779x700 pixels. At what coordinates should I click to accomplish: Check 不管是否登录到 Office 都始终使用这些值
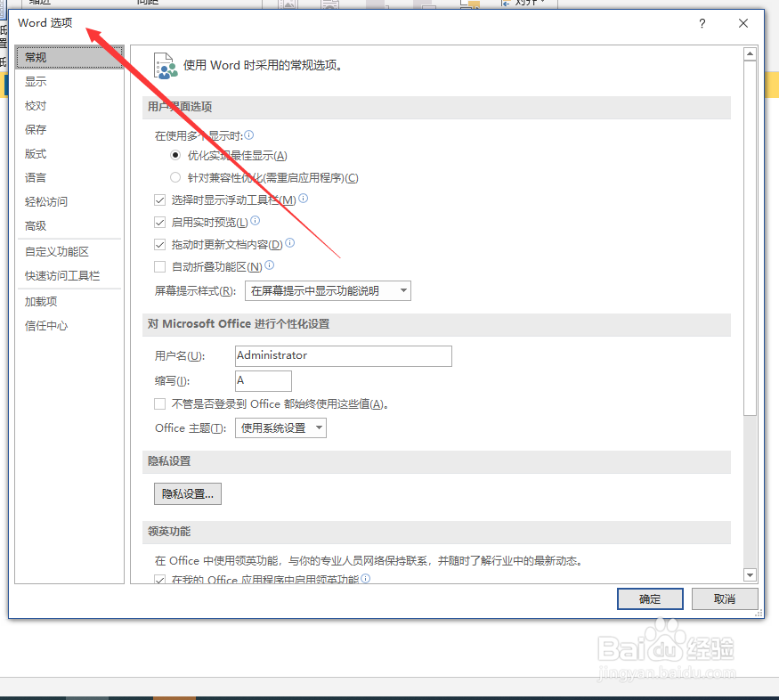point(160,404)
